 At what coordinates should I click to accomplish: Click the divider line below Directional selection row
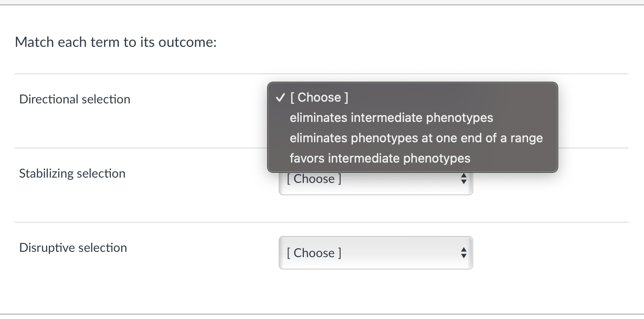(133, 147)
